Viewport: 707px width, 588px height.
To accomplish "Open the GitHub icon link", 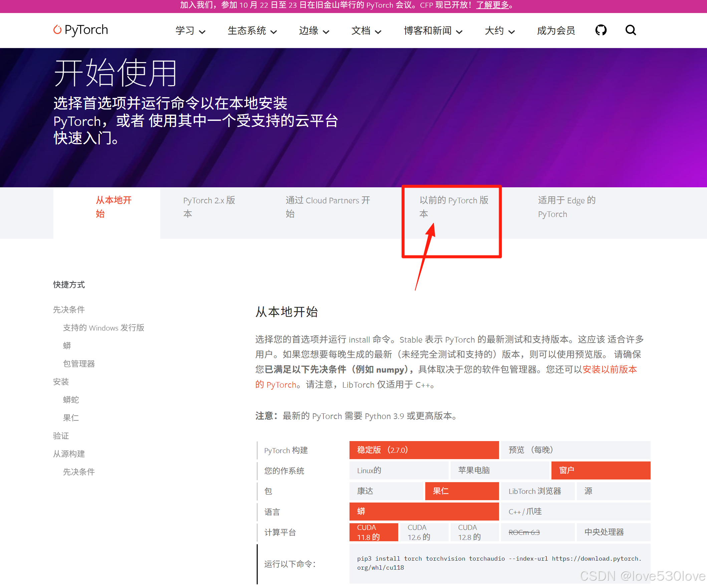I will coord(601,30).
